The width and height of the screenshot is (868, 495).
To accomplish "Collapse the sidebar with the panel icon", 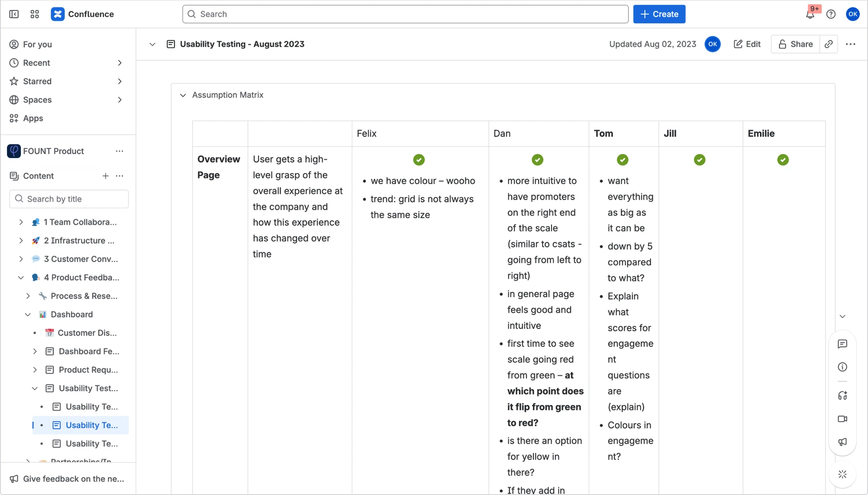I will coord(14,14).
